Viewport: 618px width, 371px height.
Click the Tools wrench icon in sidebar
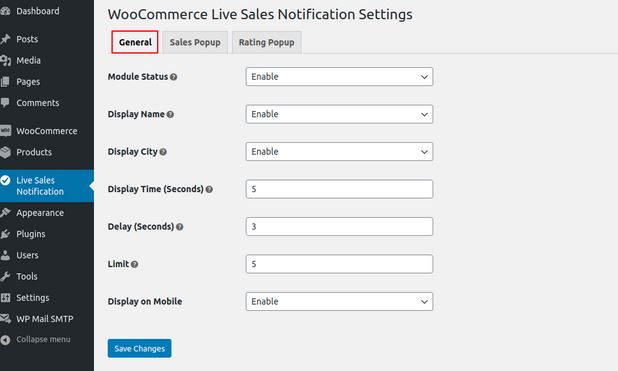[x=5, y=276]
